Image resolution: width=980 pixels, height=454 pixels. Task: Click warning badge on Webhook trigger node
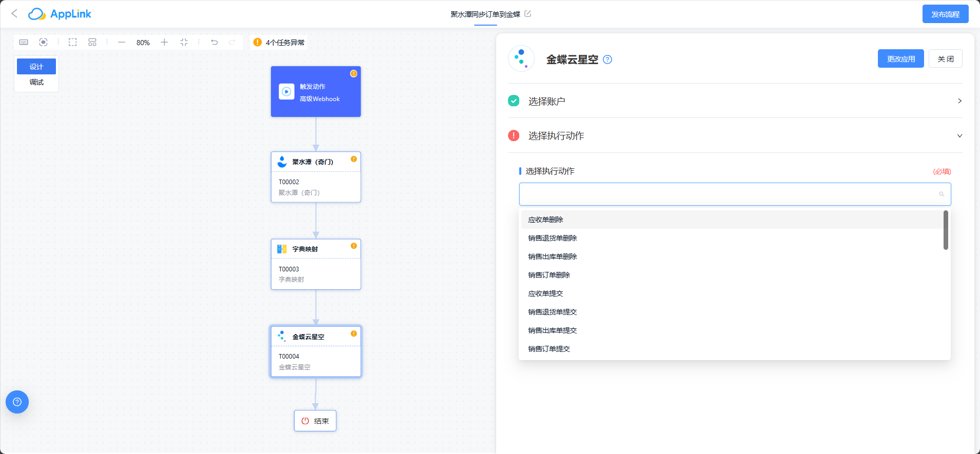coord(354,74)
